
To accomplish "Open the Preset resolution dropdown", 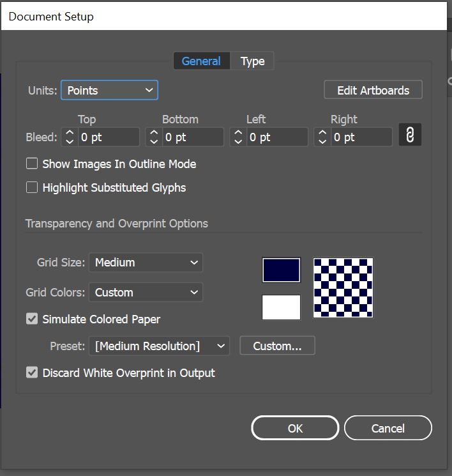I will [x=159, y=346].
